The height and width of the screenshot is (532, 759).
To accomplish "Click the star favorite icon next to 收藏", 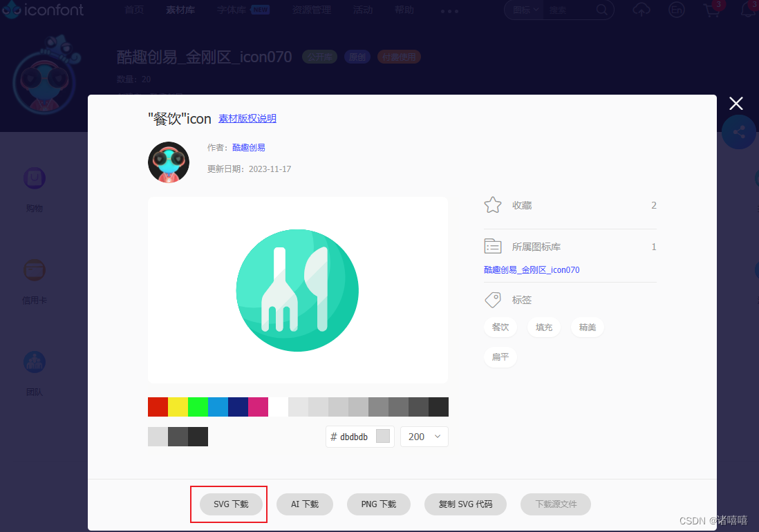I will [x=493, y=205].
